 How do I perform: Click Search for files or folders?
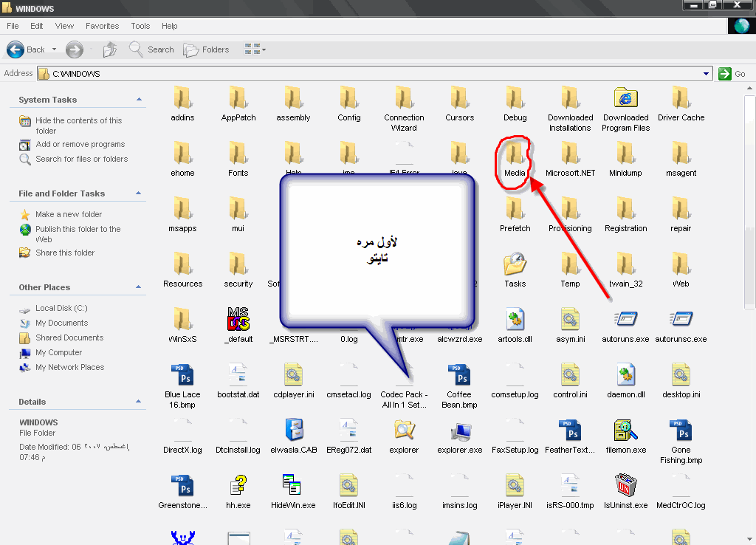[x=81, y=159]
